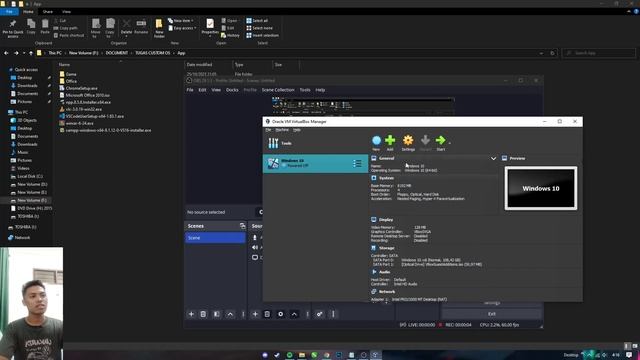The image size is (640, 360).
Task: Click New folder in Explorer ribbon
Action: [159, 28]
